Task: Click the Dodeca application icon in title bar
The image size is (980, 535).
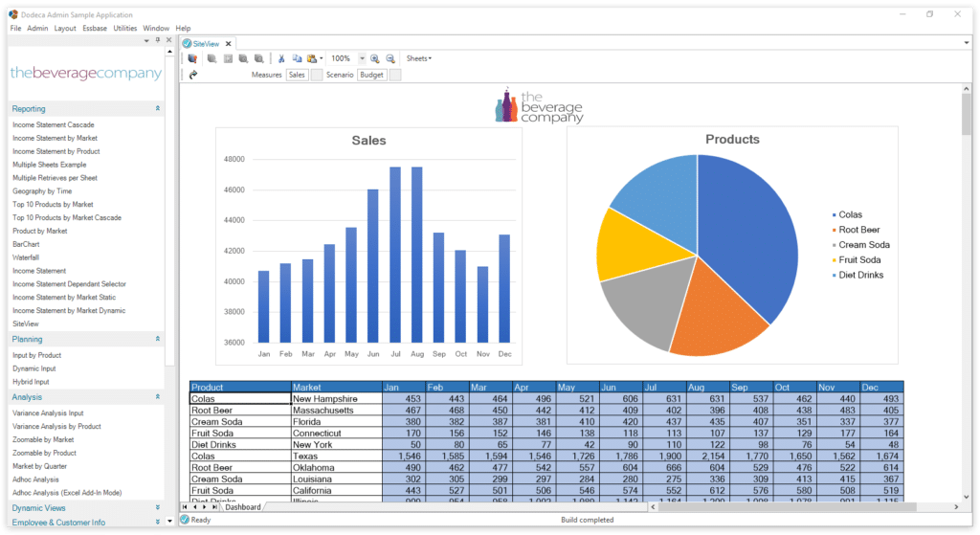Action: 13,14
